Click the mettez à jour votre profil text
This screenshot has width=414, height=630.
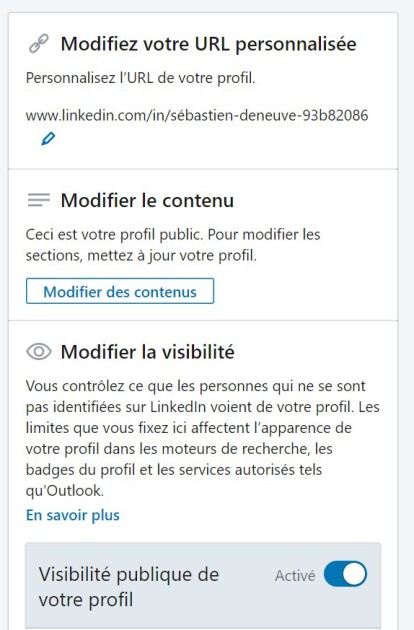pos(172,256)
